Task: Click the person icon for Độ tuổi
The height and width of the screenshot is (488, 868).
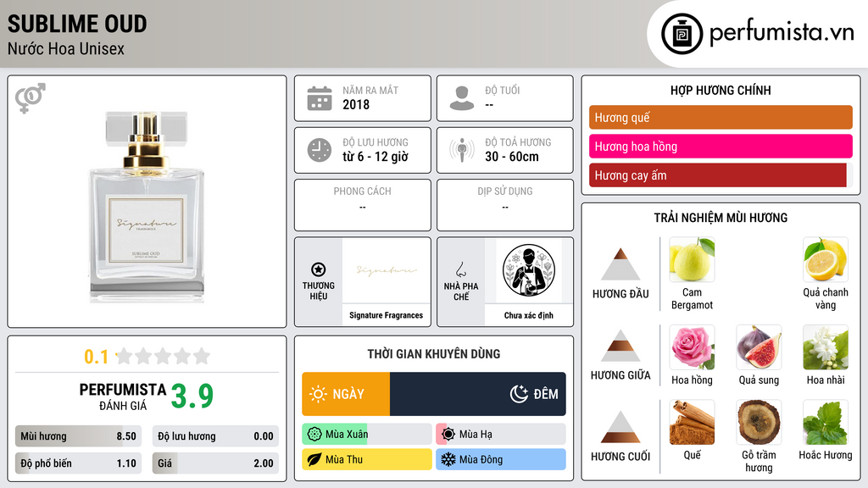Action: 462,98
